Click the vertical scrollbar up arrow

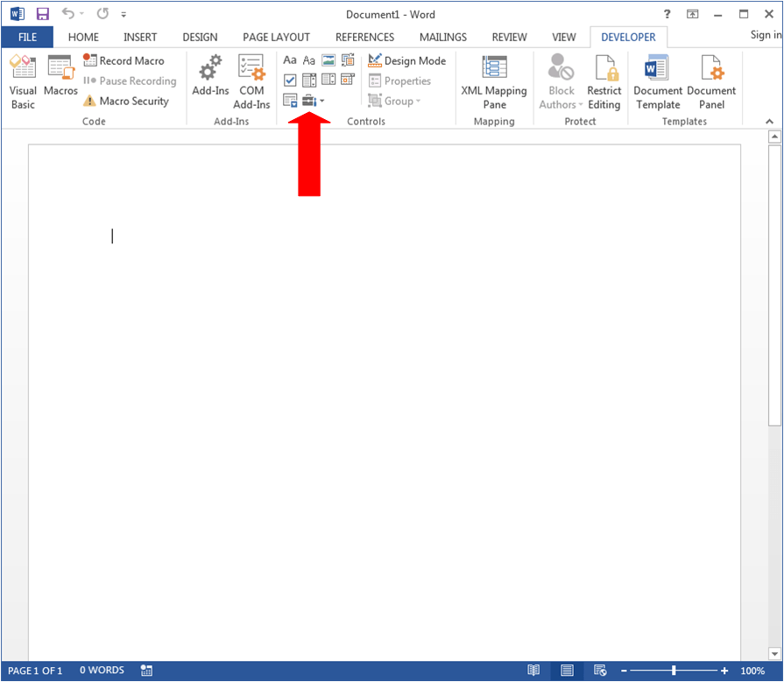coord(774,137)
